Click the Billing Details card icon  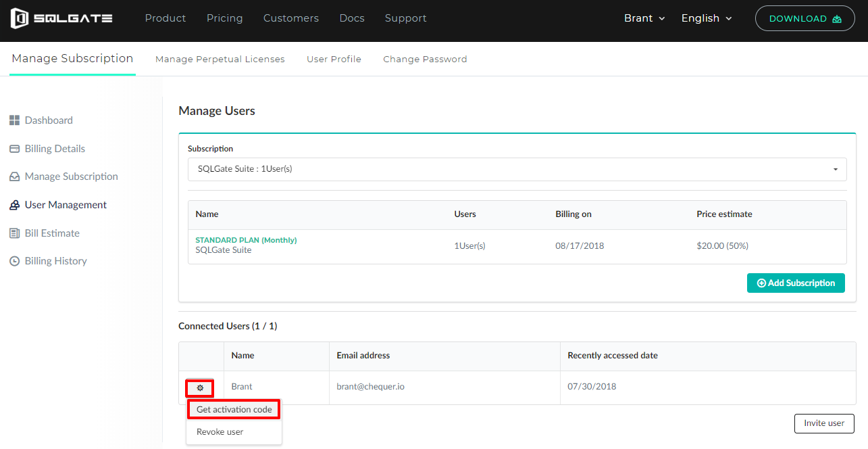click(14, 149)
